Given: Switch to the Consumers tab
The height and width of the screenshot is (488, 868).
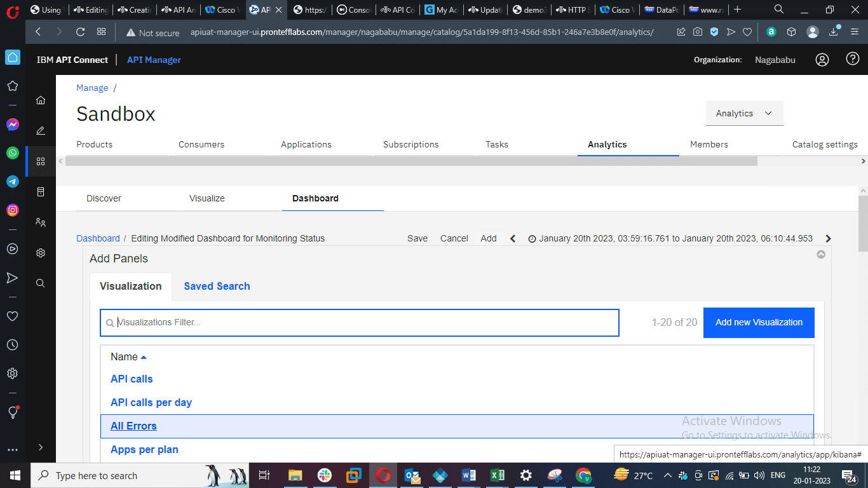Looking at the screenshot, I should coord(201,144).
